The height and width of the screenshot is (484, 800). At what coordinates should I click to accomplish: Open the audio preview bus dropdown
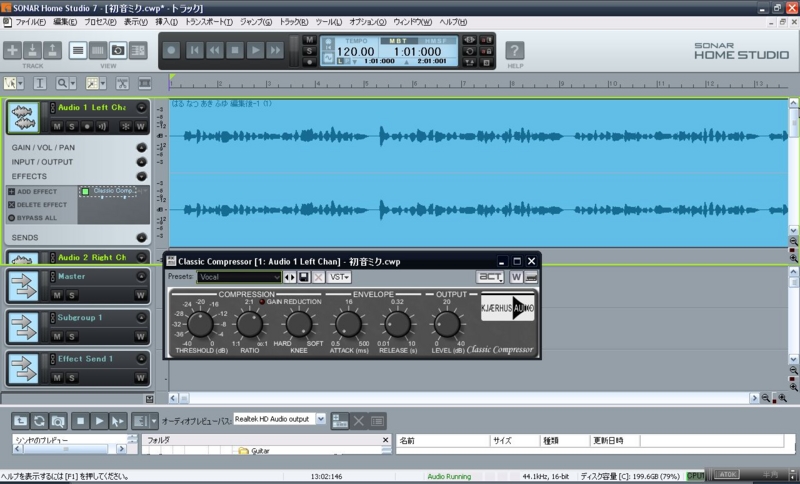pyautogui.click(x=321, y=419)
